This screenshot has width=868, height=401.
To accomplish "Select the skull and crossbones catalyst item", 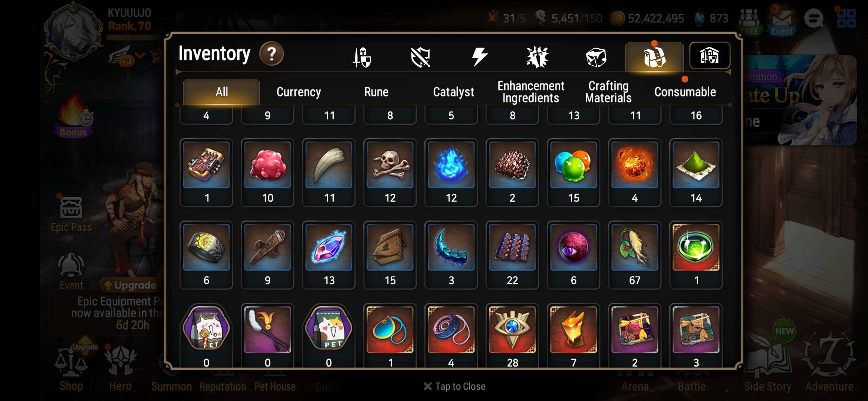I will click(390, 173).
